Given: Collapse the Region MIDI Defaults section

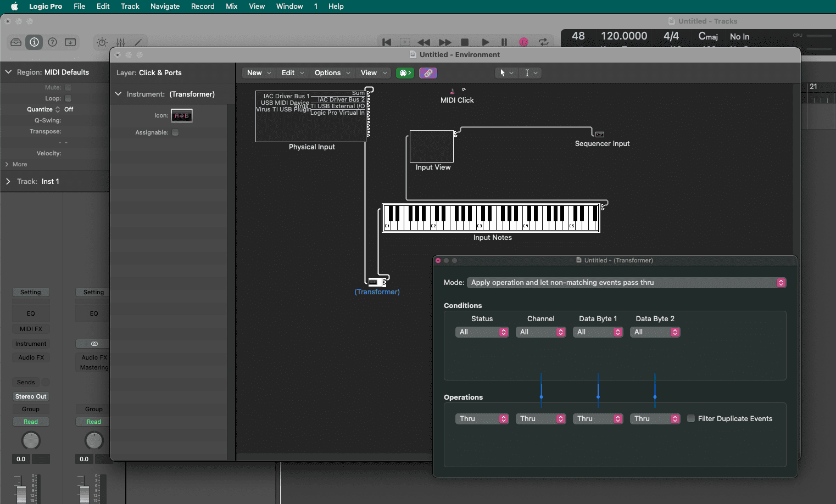Looking at the screenshot, I should coord(8,72).
